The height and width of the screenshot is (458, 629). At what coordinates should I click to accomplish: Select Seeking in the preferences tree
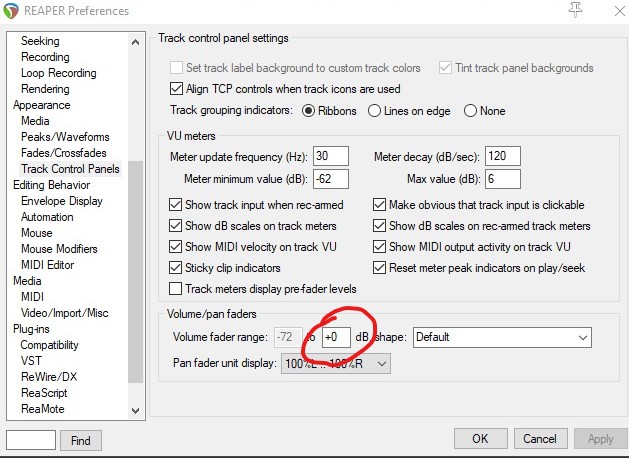click(x=40, y=41)
